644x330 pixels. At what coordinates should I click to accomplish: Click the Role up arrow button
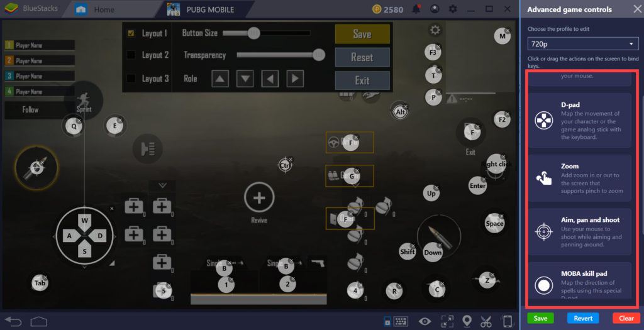click(x=220, y=79)
